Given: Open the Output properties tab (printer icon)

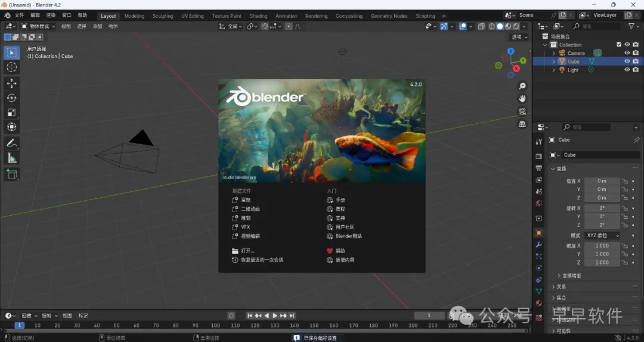Looking at the screenshot, I should (x=539, y=168).
